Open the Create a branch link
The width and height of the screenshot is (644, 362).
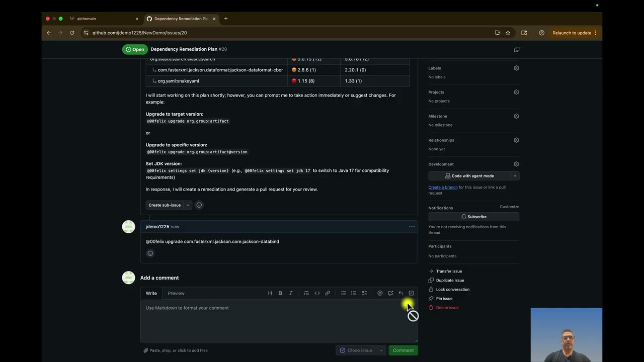click(443, 187)
